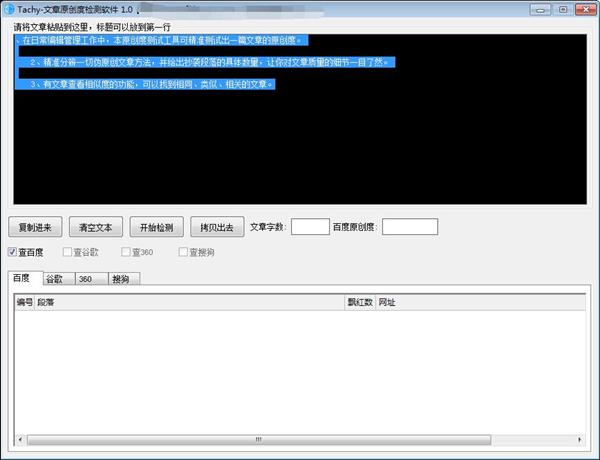Switch to the 谷歌 results tab
This screenshot has width=600, height=460.
(x=59, y=279)
